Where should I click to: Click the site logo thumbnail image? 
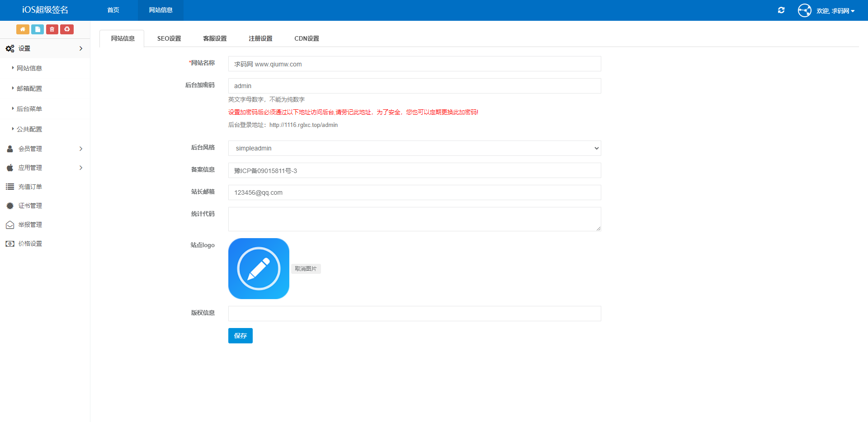[x=259, y=268]
